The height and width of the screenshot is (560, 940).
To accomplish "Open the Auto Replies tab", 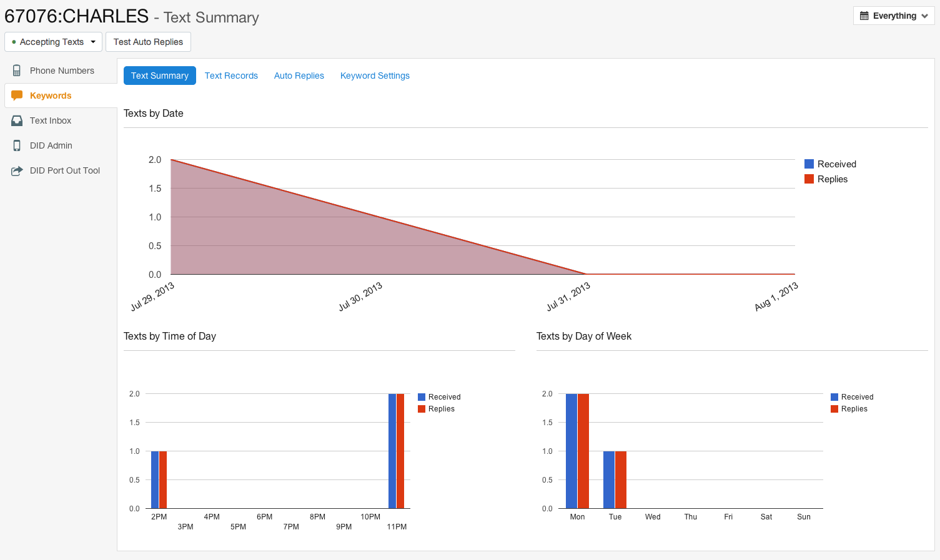I will point(299,76).
